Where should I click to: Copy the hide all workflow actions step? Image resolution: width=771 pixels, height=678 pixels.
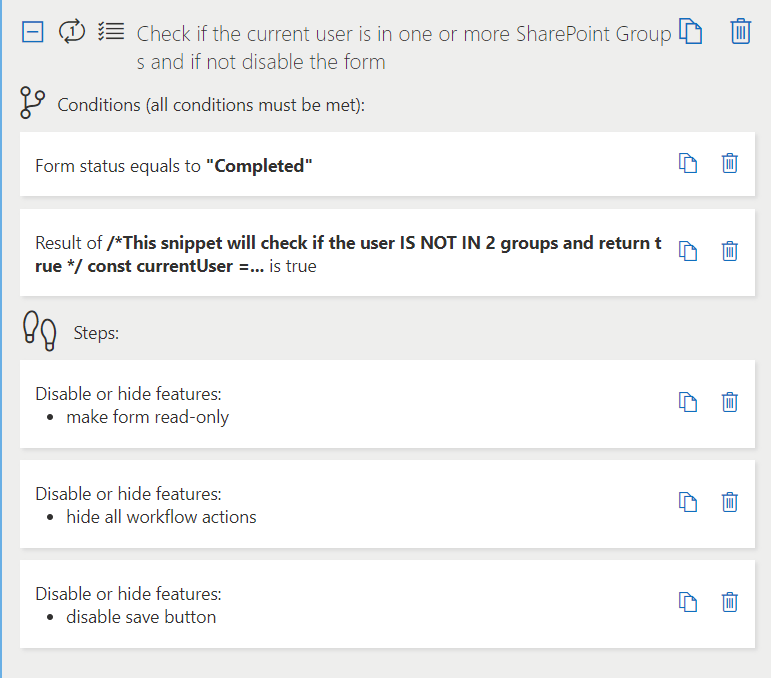pyautogui.click(x=688, y=502)
